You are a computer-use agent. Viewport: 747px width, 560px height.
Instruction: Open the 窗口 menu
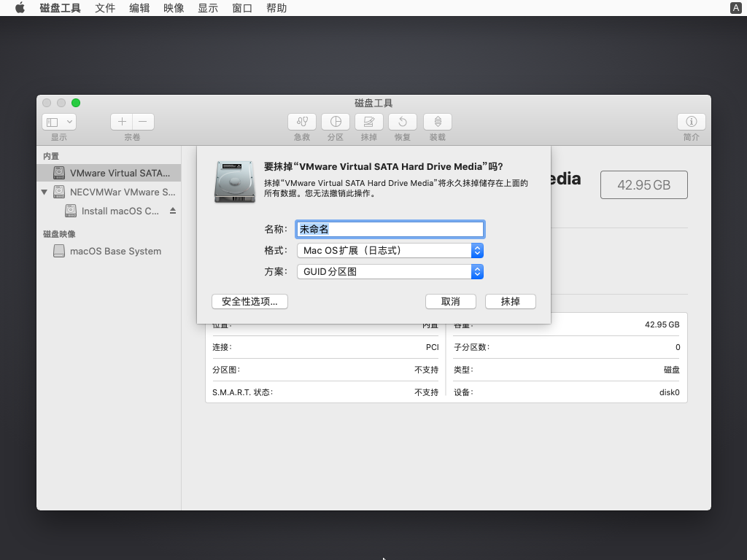click(x=242, y=8)
